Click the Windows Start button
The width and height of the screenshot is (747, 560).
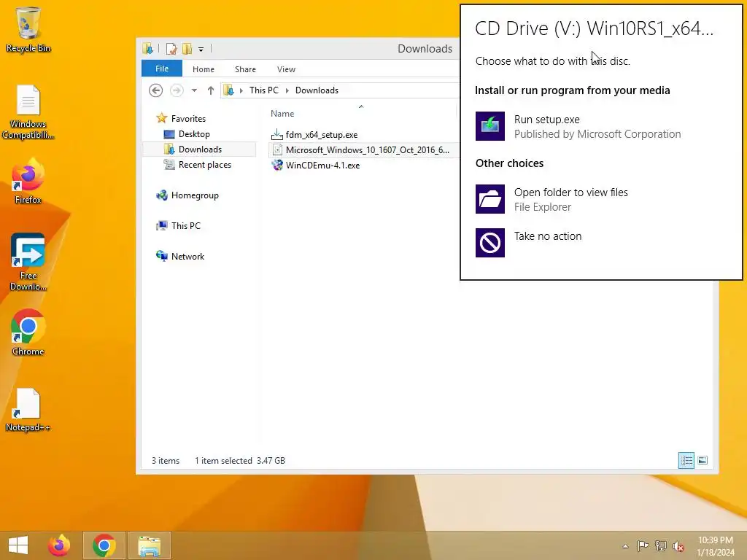coord(18,545)
